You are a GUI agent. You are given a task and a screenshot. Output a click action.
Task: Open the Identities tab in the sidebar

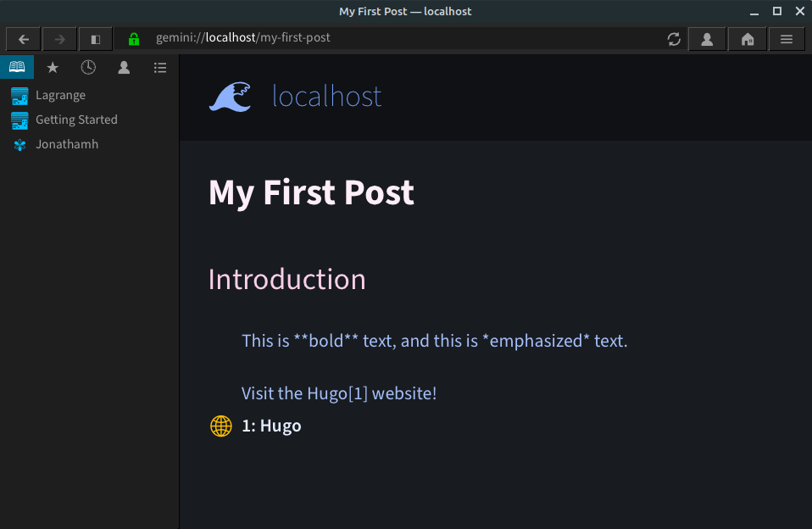[x=124, y=67]
